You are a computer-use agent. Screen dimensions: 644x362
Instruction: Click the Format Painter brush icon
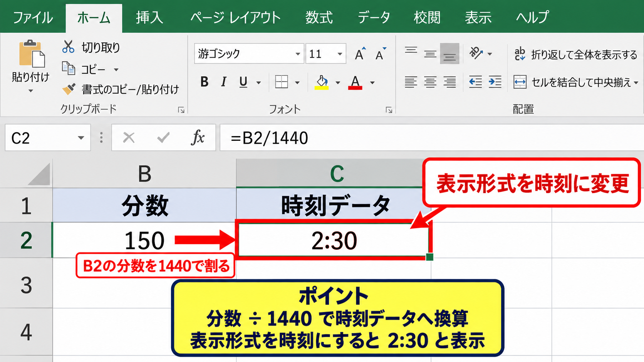click(69, 89)
